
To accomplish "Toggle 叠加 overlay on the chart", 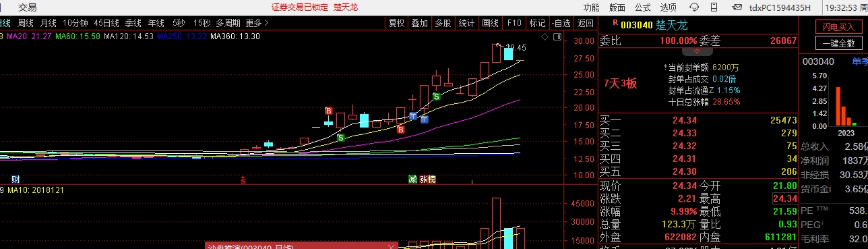I will click(419, 22).
